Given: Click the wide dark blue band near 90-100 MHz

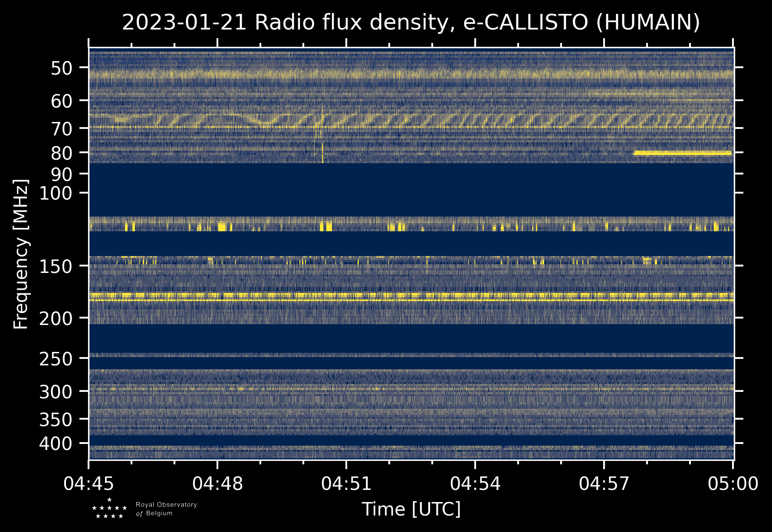Looking at the screenshot, I should 411,190.
